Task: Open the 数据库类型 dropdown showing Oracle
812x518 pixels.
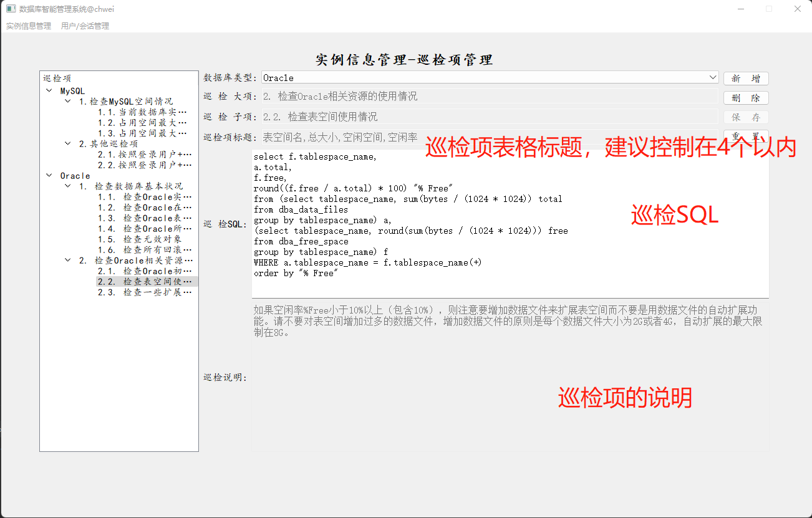Action: pyautogui.click(x=713, y=77)
